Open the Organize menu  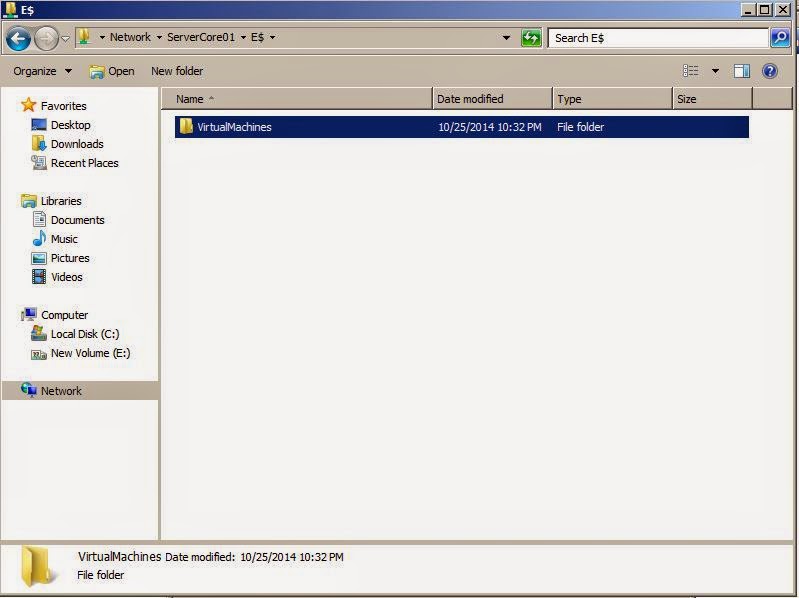coord(42,71)
